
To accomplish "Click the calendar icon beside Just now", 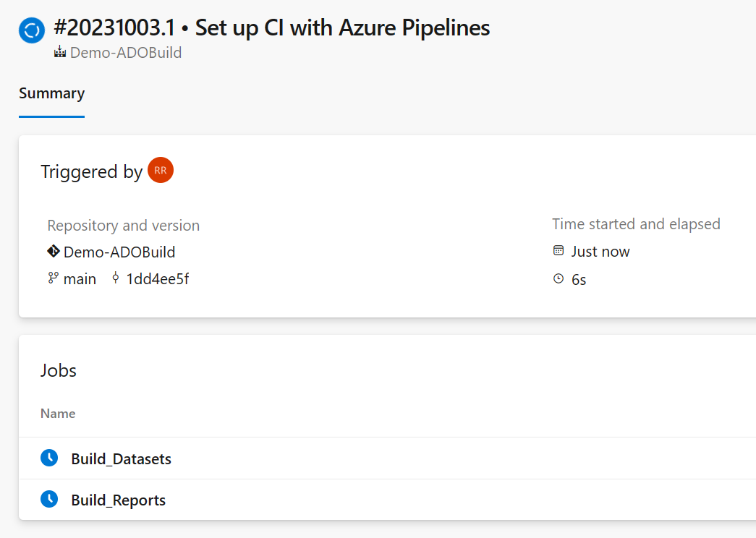I will tap(558, 250).
